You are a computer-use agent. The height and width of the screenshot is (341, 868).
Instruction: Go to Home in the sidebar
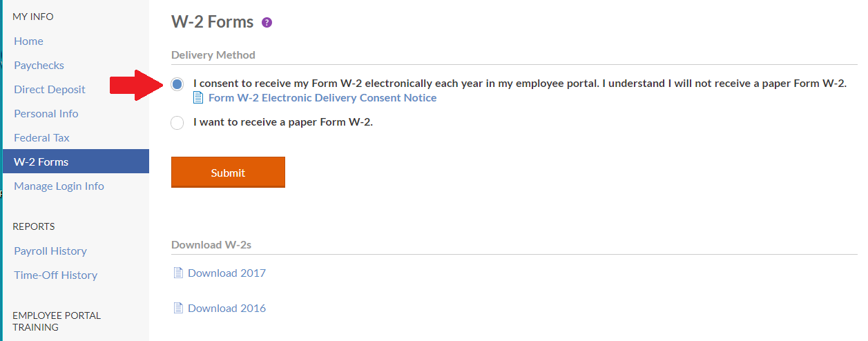(28, 41)
